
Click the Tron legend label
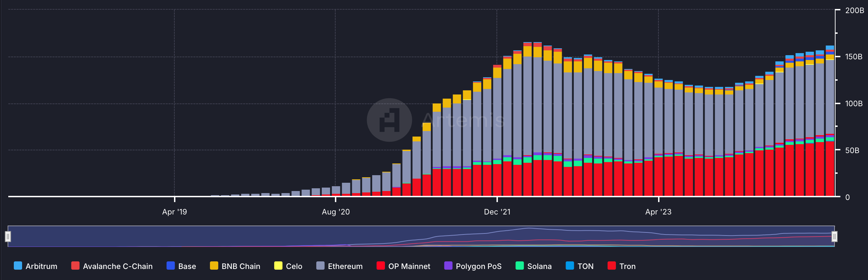point(627,266)
